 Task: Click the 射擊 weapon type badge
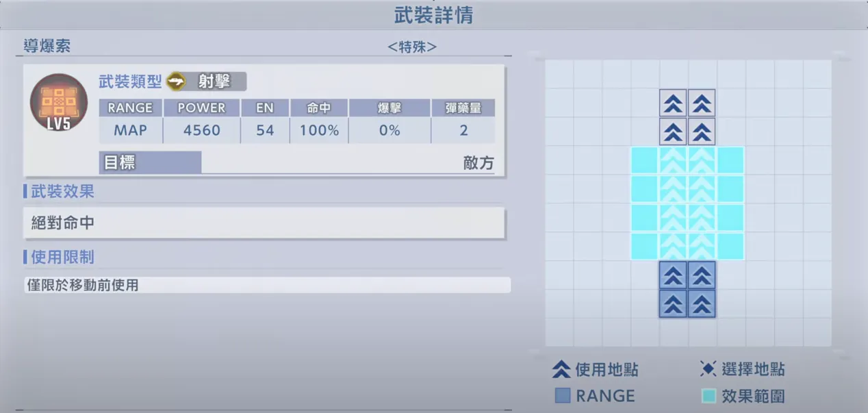[x=214, y=82]
